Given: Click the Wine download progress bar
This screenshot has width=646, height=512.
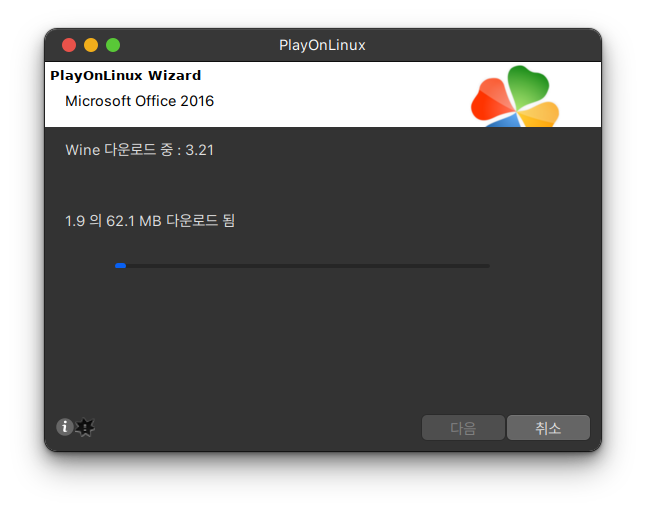Looking at the screenshot, I should pyautogui.click(x=302, y=266).
